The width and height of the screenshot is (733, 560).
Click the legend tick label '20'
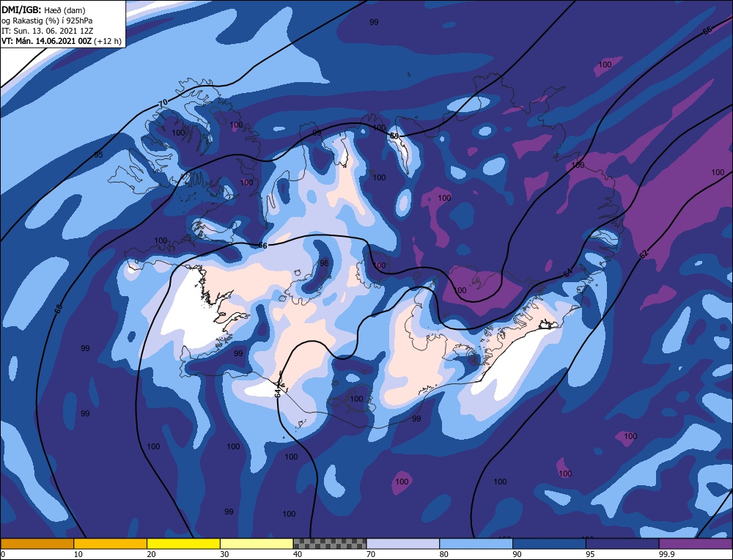(x=152, y=554)
